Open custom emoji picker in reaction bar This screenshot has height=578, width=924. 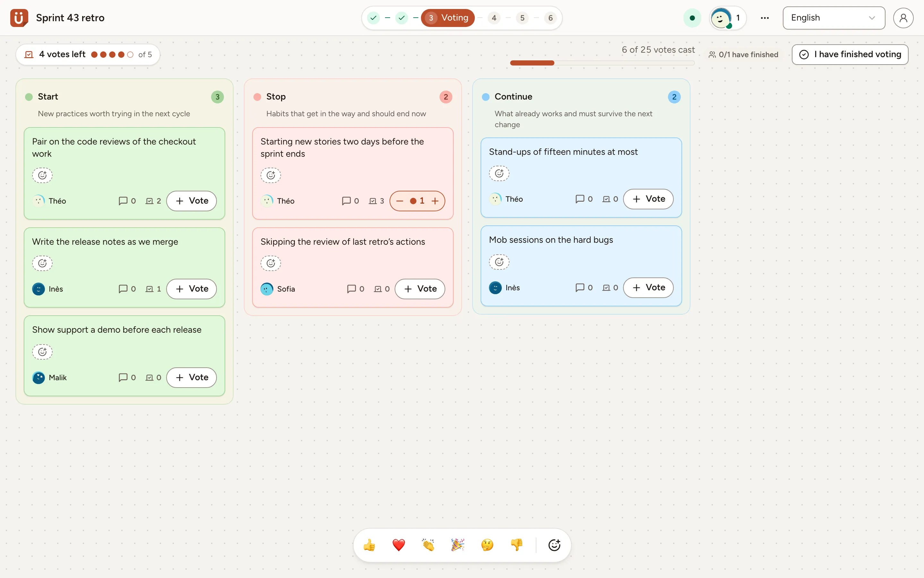[x=554, y=545]
